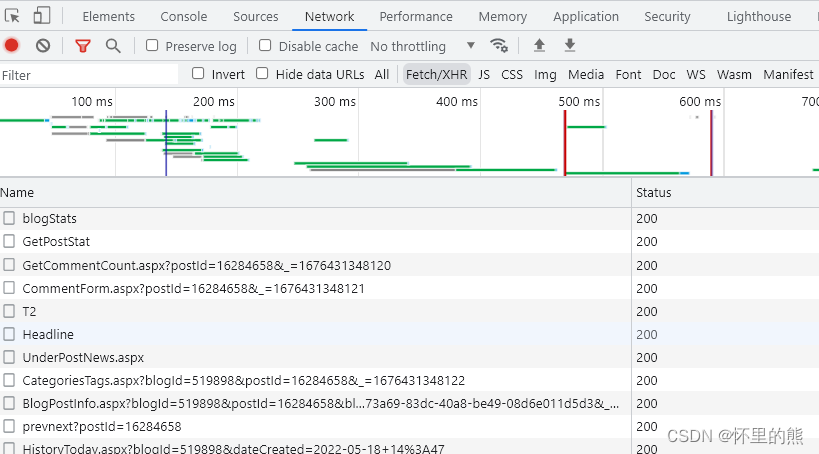Viewport: 819px width, 454px height.
Task: Filter requests by Wasm type
Action: tap(734, 75)
